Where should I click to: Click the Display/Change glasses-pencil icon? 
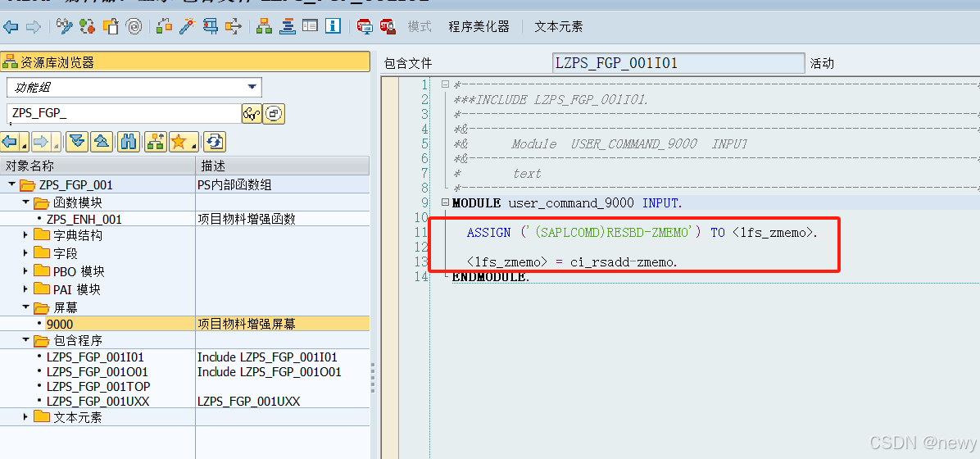coord(65,26)
